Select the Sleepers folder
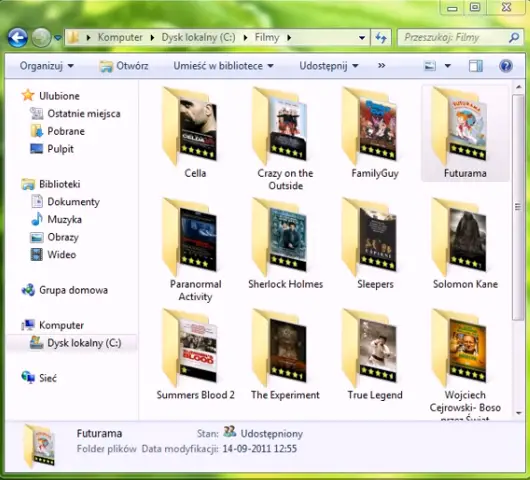 coord(375,244)
